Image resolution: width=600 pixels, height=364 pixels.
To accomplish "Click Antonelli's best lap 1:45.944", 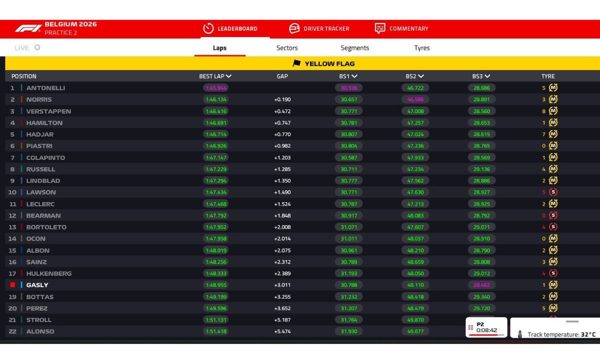I will [215, 88].
